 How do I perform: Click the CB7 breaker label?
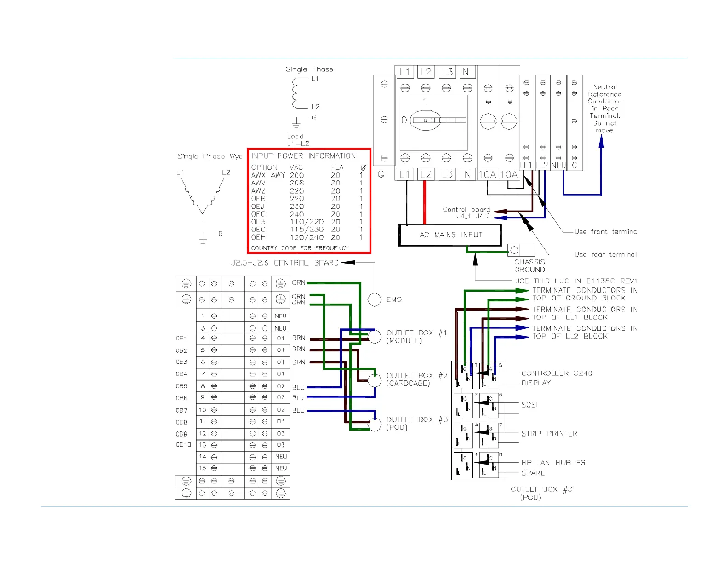tap(182, 410)
